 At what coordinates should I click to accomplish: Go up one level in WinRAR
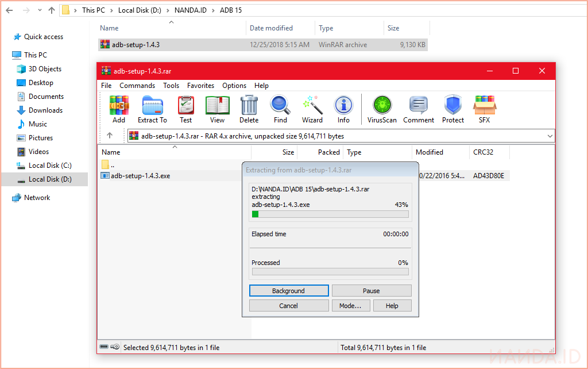pos(110,136)
